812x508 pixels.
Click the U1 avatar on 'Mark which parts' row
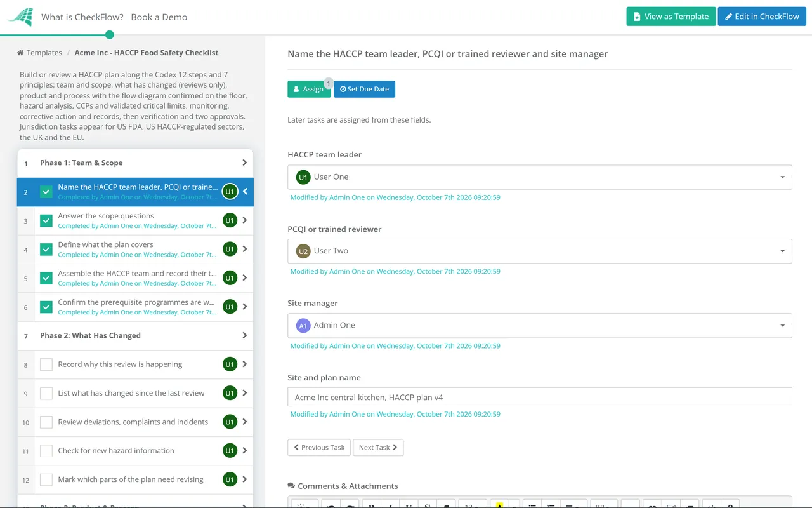pos(230,479)
